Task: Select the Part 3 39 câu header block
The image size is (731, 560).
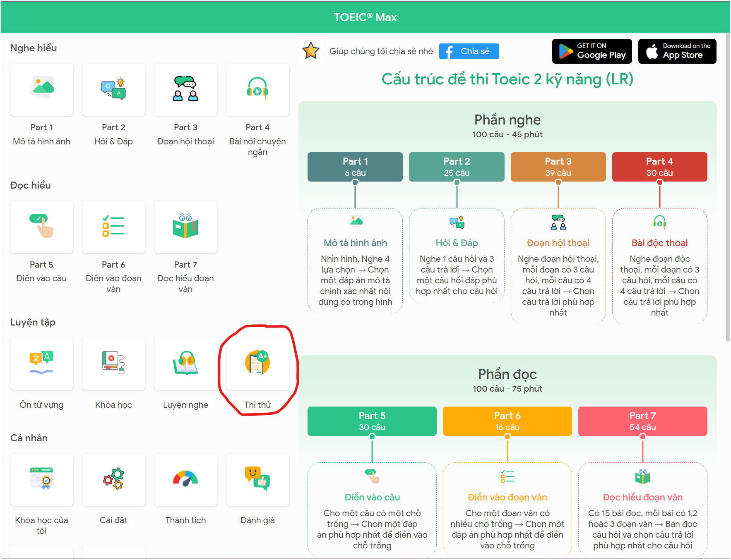Action: coord(558,167)
